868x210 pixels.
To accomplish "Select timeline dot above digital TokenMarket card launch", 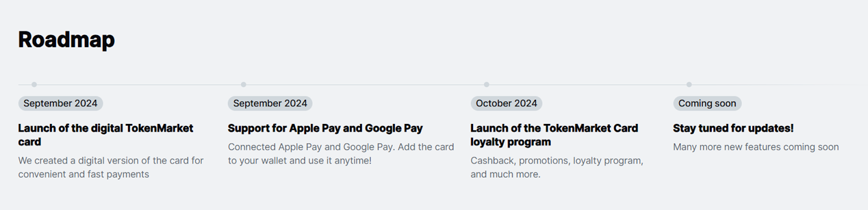I will (34, 84).
